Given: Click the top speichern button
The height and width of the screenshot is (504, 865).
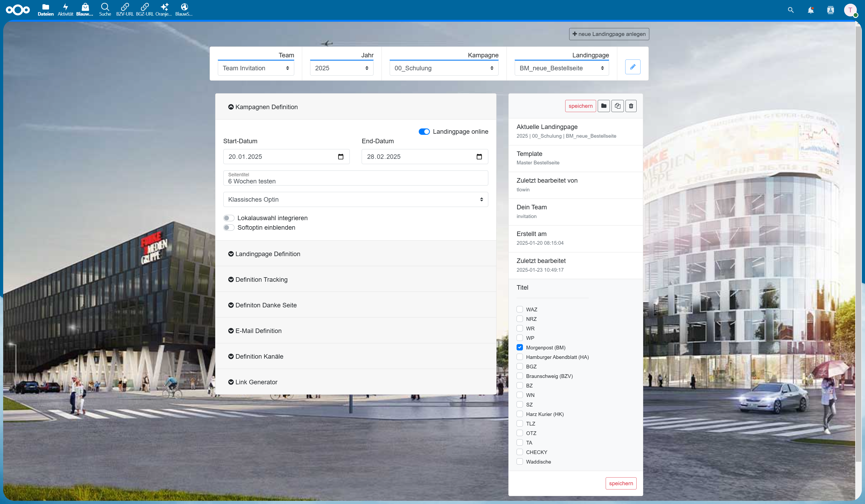Looking at the screenshot, I should tap(580, 106).
